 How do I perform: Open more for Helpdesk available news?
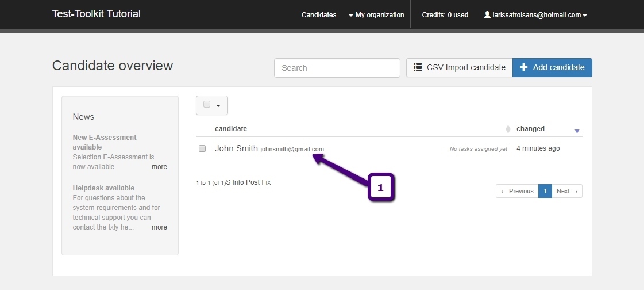[x=159, y=227]
